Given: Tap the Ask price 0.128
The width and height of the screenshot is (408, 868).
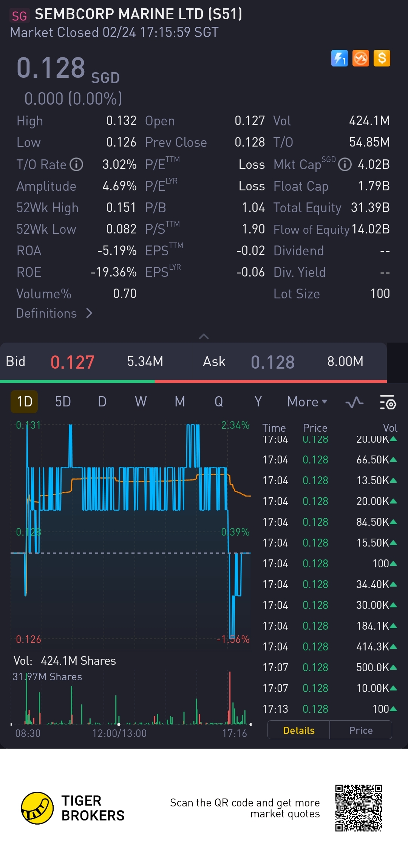Looking at the screenshot, I should point(272,362).
